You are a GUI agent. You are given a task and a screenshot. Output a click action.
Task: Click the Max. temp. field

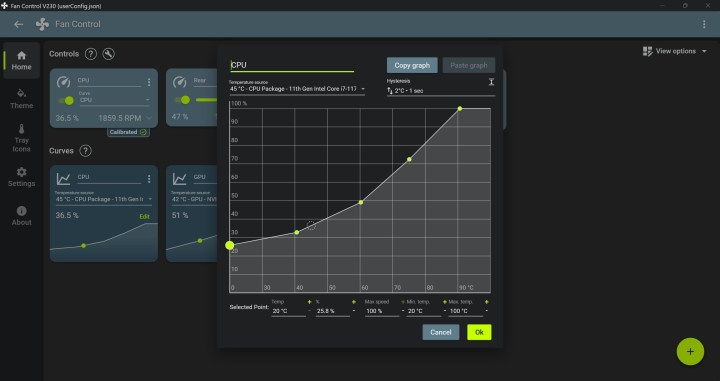pos(466,311)
